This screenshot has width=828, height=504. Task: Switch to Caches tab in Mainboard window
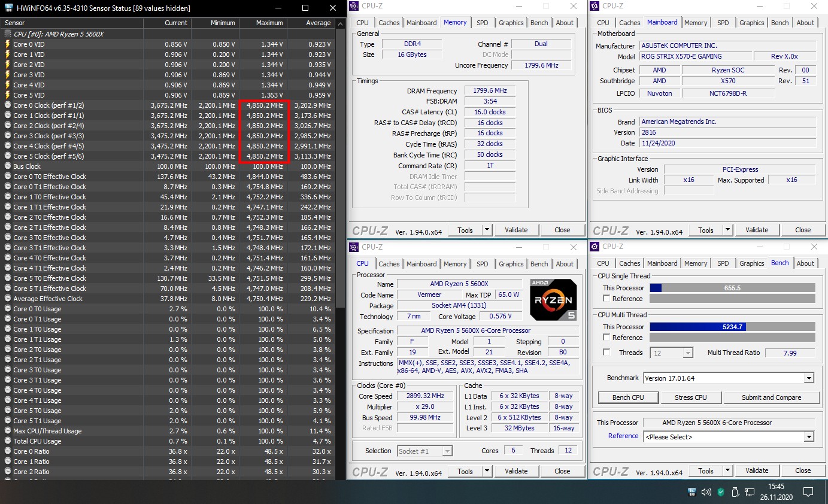point(630,23)
